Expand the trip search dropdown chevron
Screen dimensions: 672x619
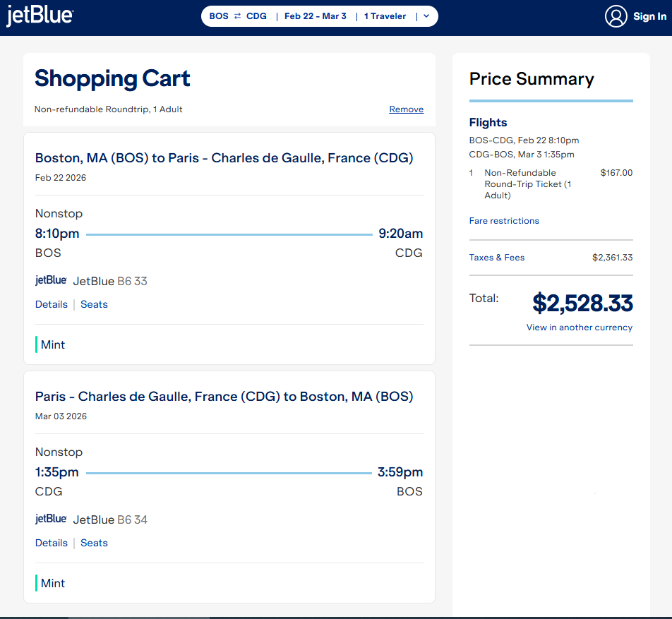(426, 16)
